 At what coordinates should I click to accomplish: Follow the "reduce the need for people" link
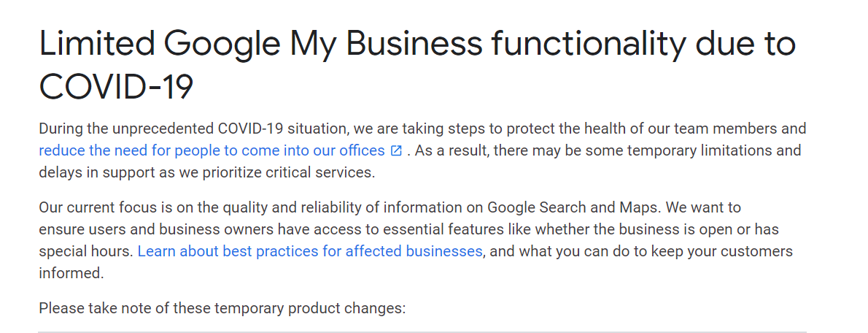click(212, 150)
